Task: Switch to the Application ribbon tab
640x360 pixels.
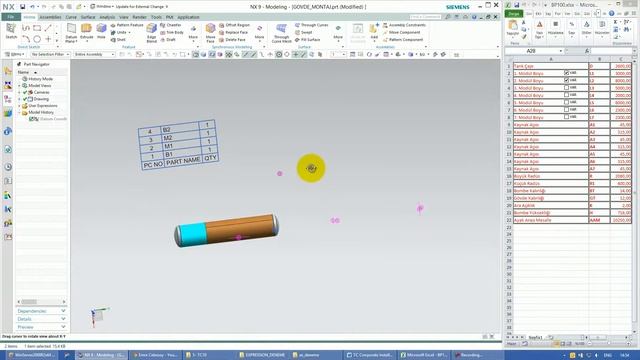Action: 188,17
